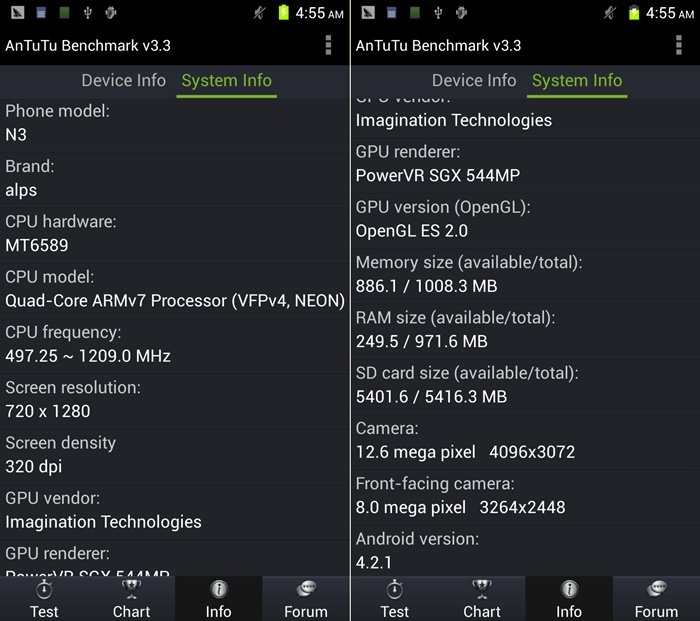Tap the Chart trophy icon on the right screen
Viewport: 700px width, 621px height.
482,589
